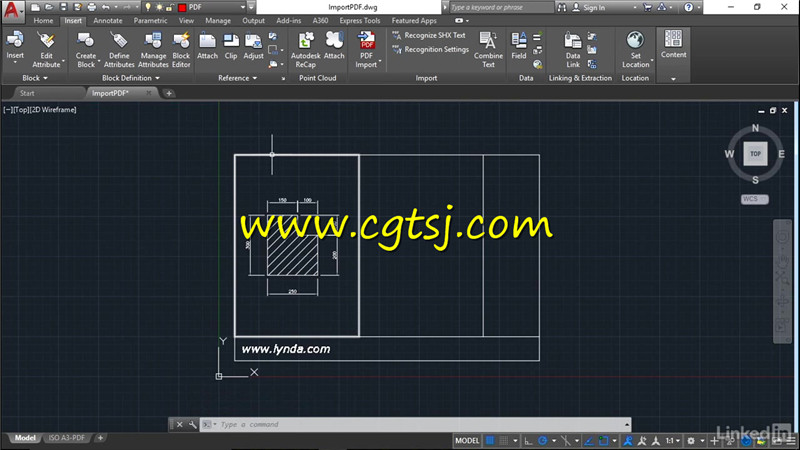Click the keyword search field
The height and width of the screenshot is (450, 800).
tap(502, 8)
